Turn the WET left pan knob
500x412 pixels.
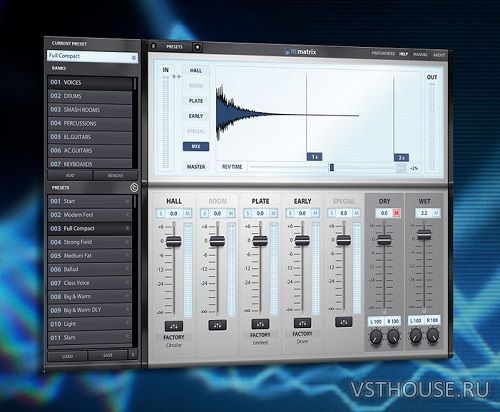[x=416, y=335]
